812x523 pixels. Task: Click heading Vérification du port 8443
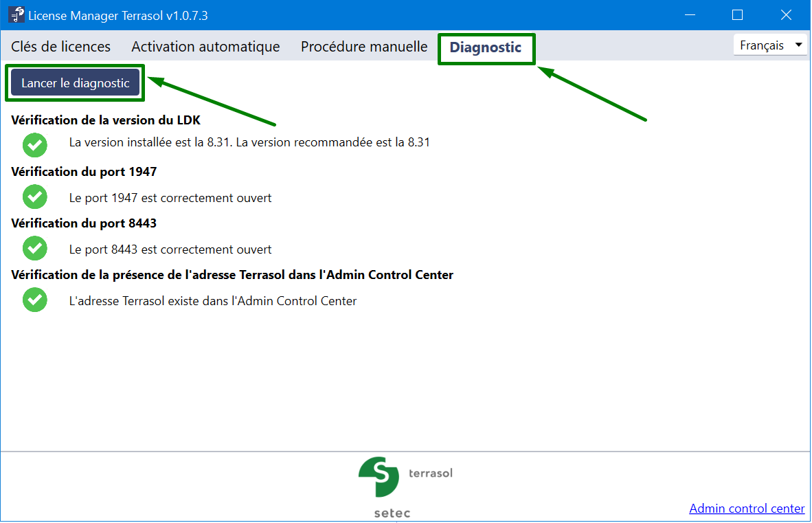click(x=84, y=223)
